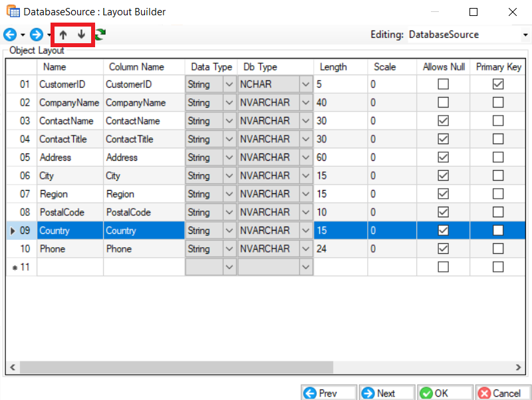
Task: Move selected row down with down arrow
Action: [81, 35]
